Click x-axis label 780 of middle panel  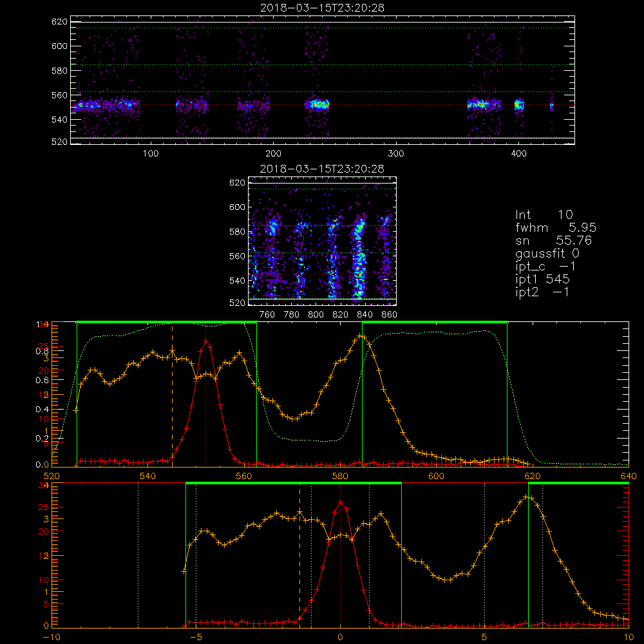[292, 315]
